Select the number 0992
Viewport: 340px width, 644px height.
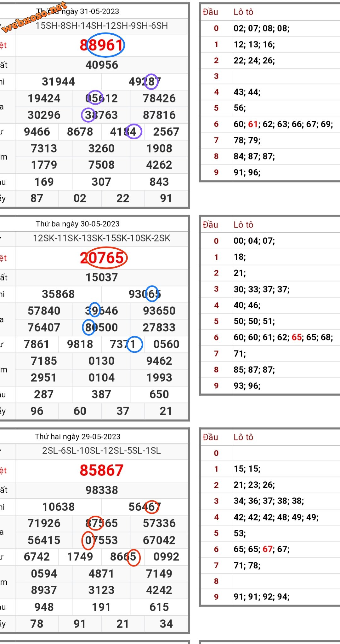tap(166, 557)
